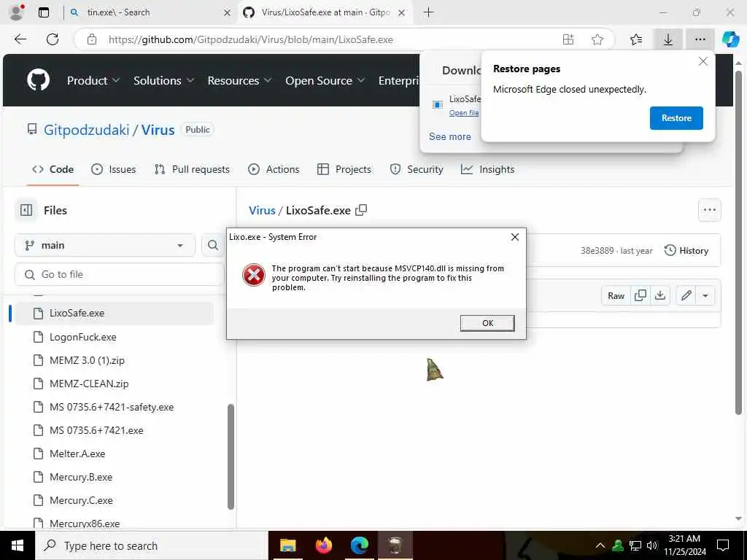Open the Actions tab

point(274,169)
